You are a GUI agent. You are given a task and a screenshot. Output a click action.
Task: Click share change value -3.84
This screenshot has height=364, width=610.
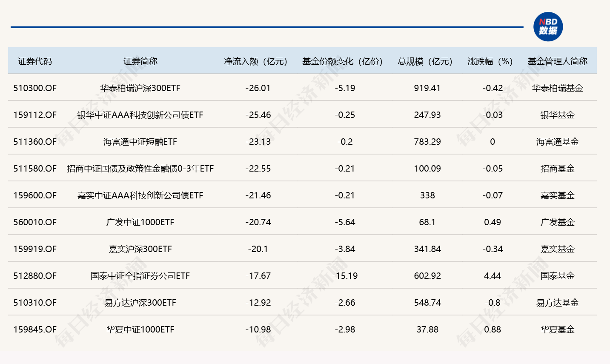pos(345,249)
